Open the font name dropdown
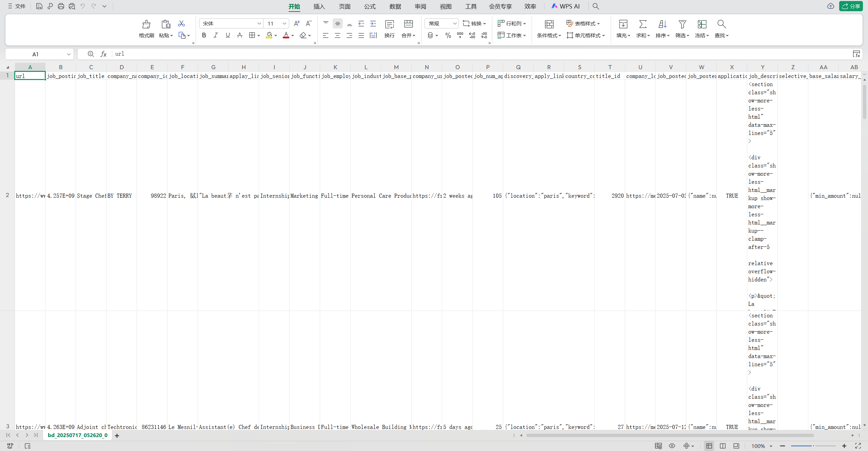This screenshot has height=451, width=868. (x=259, y=23)
